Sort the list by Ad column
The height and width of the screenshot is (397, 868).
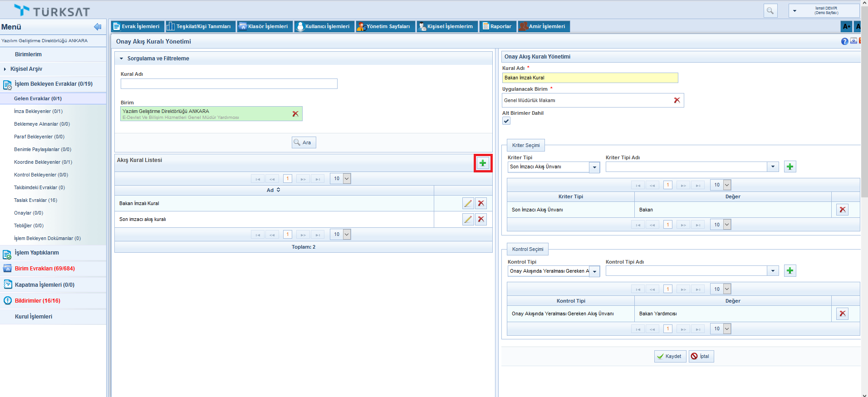[274, 190]
